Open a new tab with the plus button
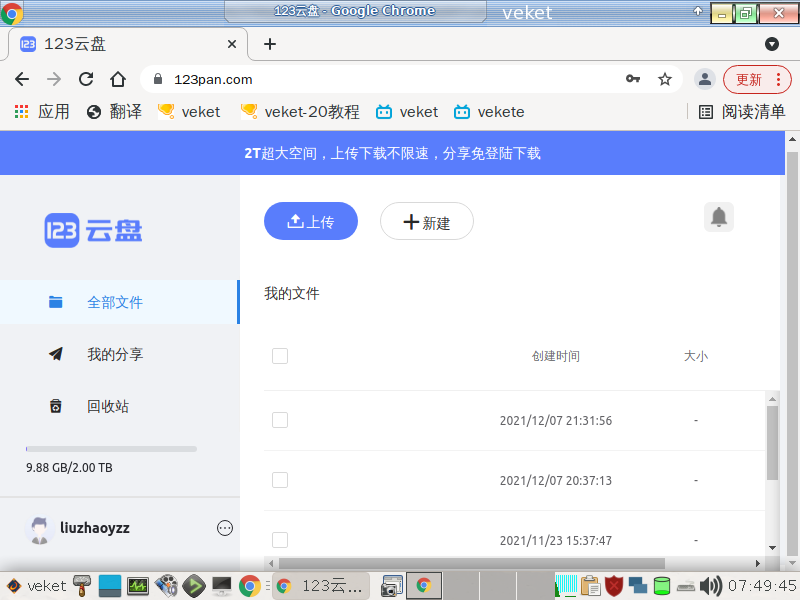Image resolution: width=800 pixels, height=600 pixels. coord(270,44)
